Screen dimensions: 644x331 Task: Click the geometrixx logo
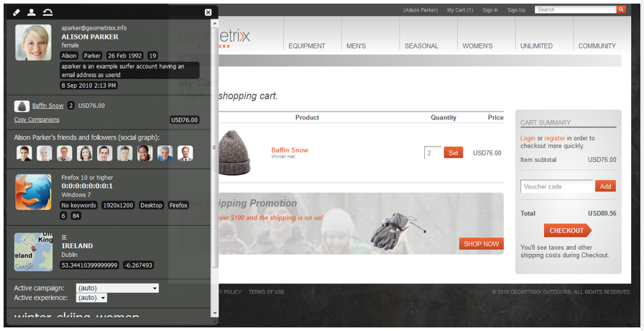tap(213, 38)
